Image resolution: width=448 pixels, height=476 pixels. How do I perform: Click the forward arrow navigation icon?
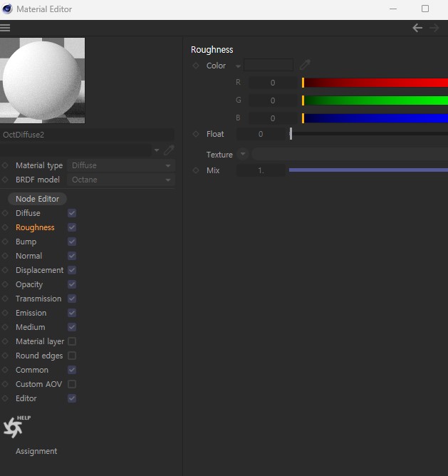pyautogui.click(x=434, y=28)
